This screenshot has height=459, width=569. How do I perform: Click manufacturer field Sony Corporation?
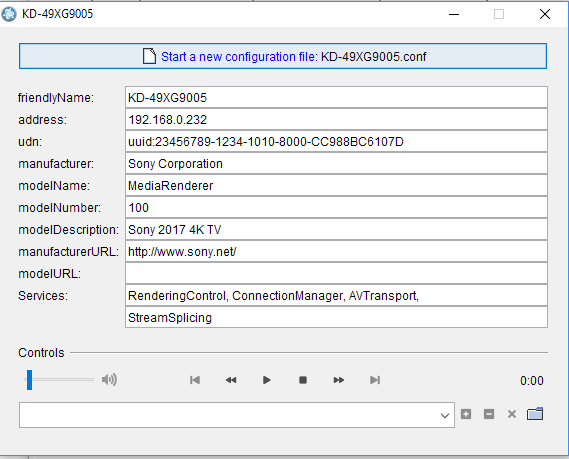pos(336,164)
